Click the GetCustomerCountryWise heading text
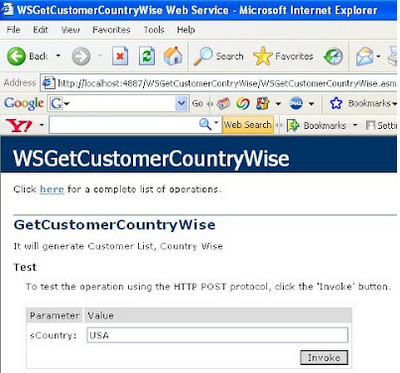Screen dimensions: 400x373 pos(115,225)
